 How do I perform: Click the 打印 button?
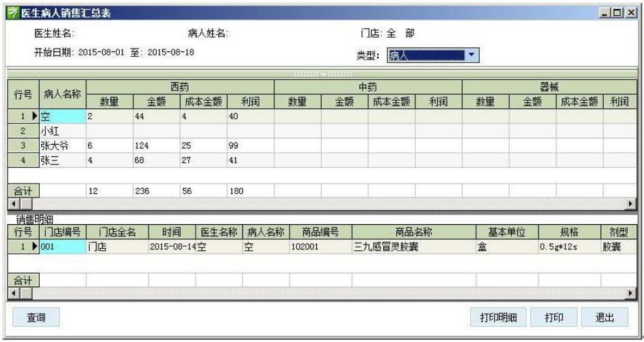(x=554, y=317)
